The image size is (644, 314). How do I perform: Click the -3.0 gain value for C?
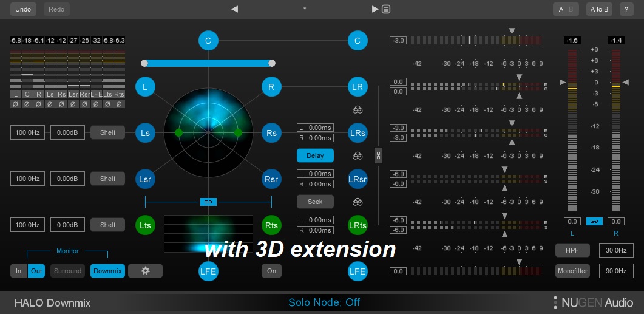click(398, 40)
